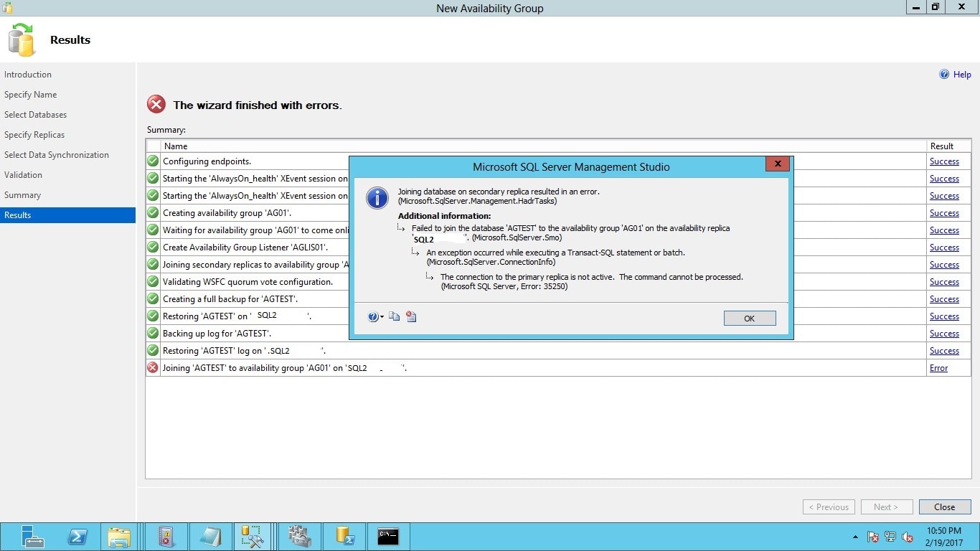
Task: Close the Microsoft SQL Server Management Studio dialog
Action: coord(778,164)
